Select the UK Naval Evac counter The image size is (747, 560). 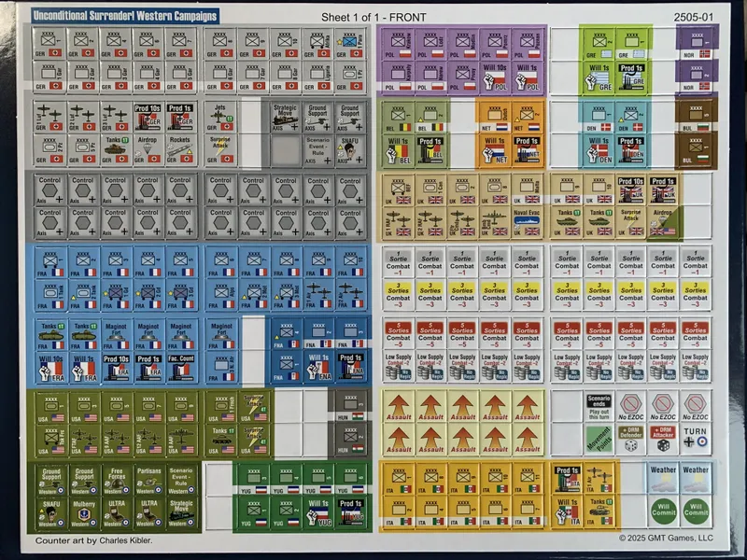(527, 223)
